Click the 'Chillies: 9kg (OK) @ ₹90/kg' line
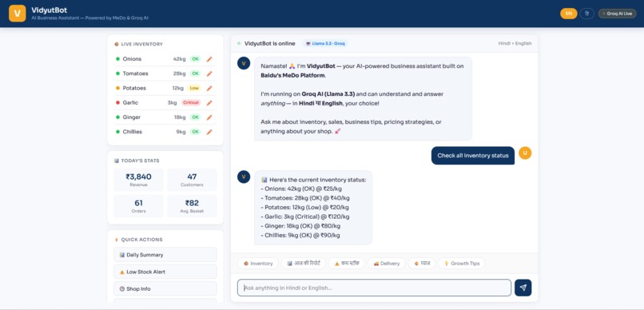The width and height of the screenshot is (644, 310). pyautogui.click(x=300, y=235)
